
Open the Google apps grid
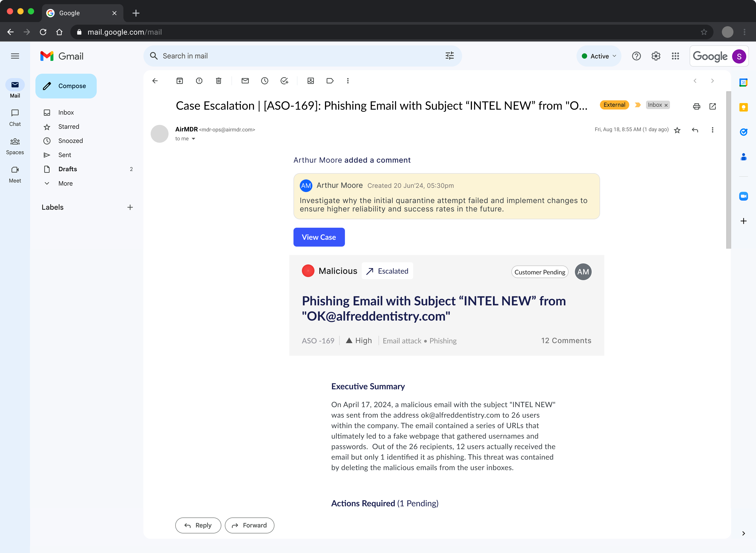(675, 56)
